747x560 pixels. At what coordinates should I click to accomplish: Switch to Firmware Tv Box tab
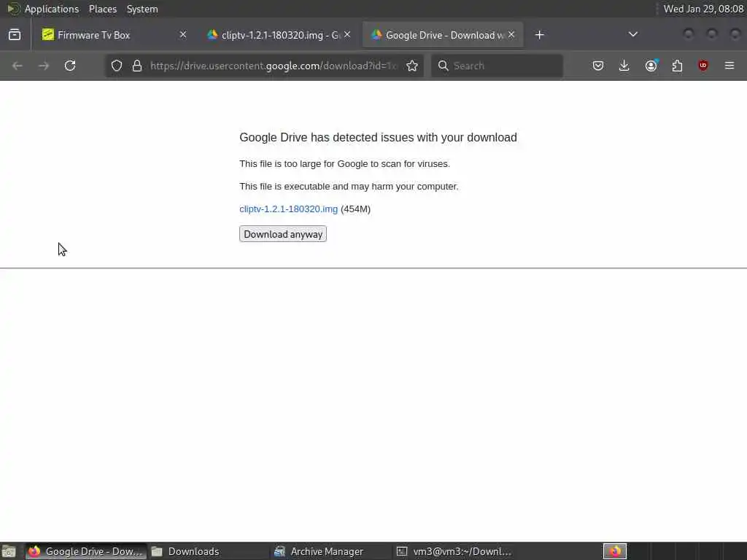click(x=115, y=35)
